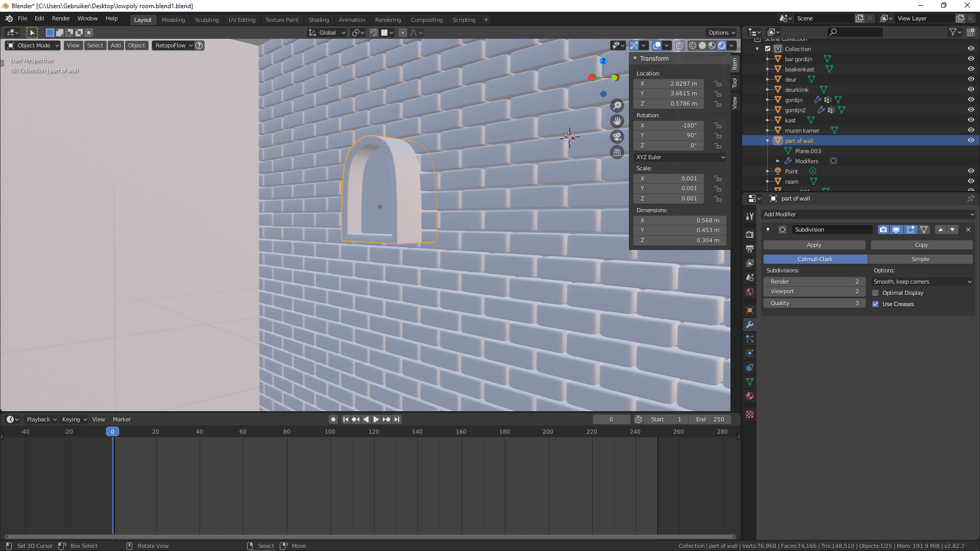
Task: Select the Simple subdivision type button
Action: 920,259
